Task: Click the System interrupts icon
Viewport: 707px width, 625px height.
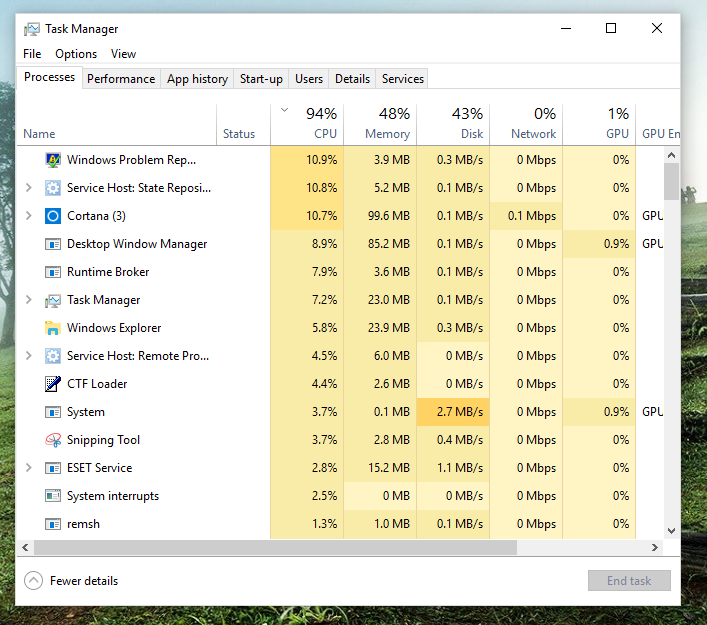Action: click(x=53, y=496)
